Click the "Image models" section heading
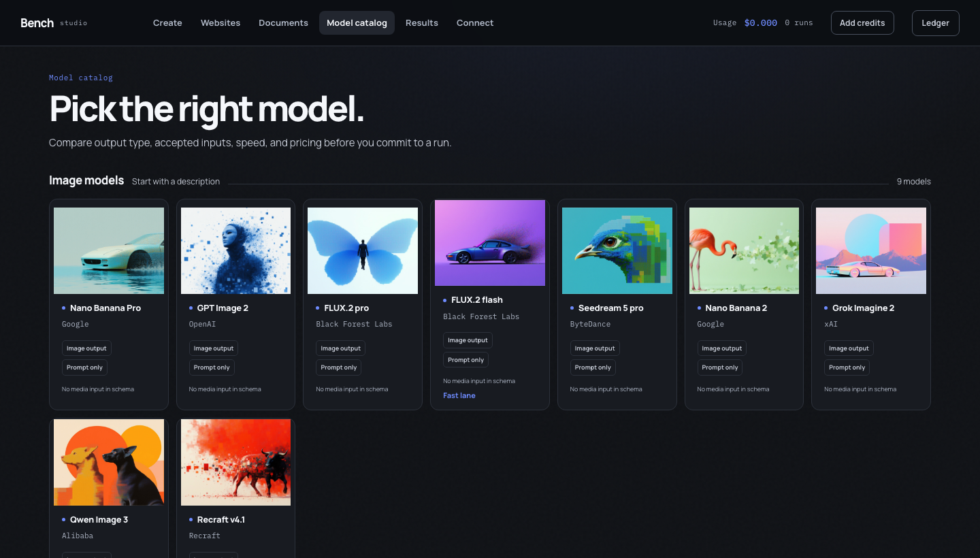 pos(86,180)
